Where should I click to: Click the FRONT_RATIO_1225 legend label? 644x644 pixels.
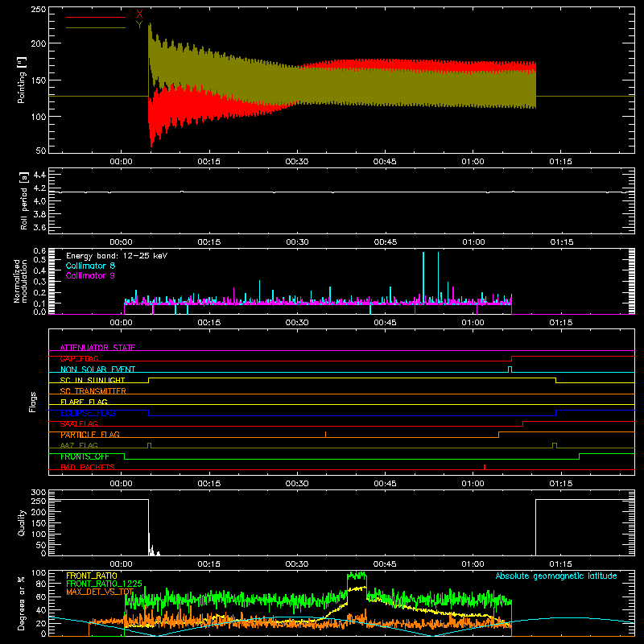105,584
